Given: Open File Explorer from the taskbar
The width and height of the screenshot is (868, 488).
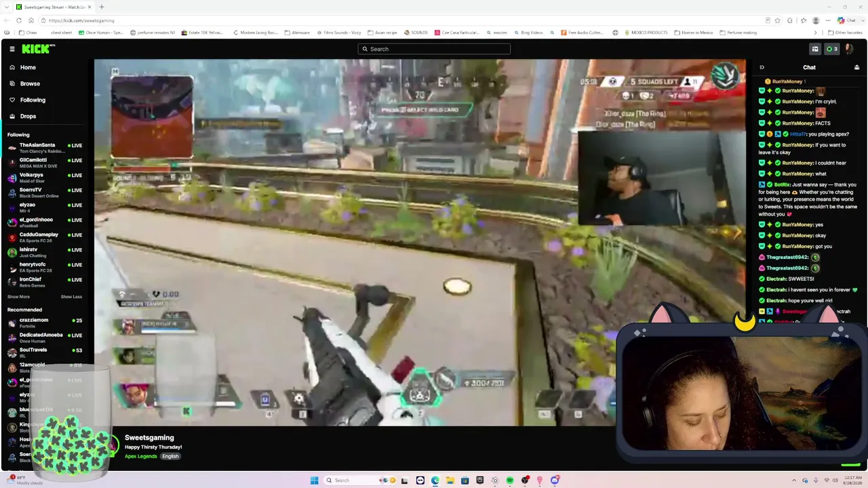Looking at the screenshot, I should click(x=450, y=481).
